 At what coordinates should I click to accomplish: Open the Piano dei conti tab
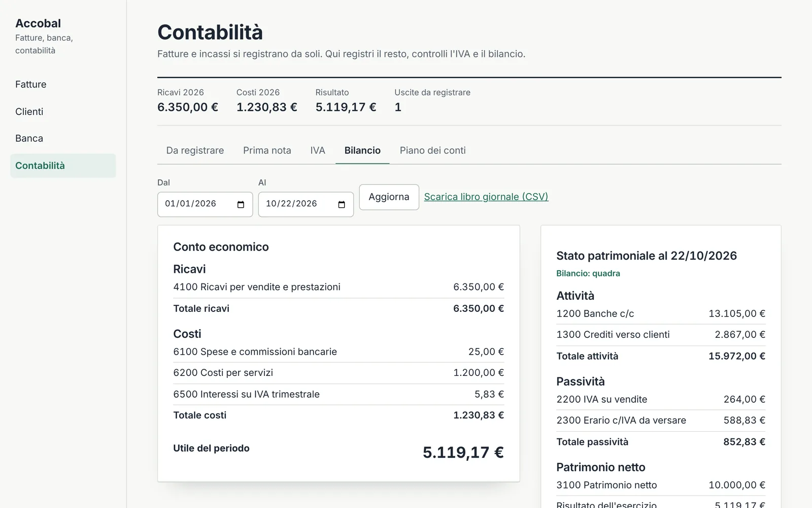(432, 150)
